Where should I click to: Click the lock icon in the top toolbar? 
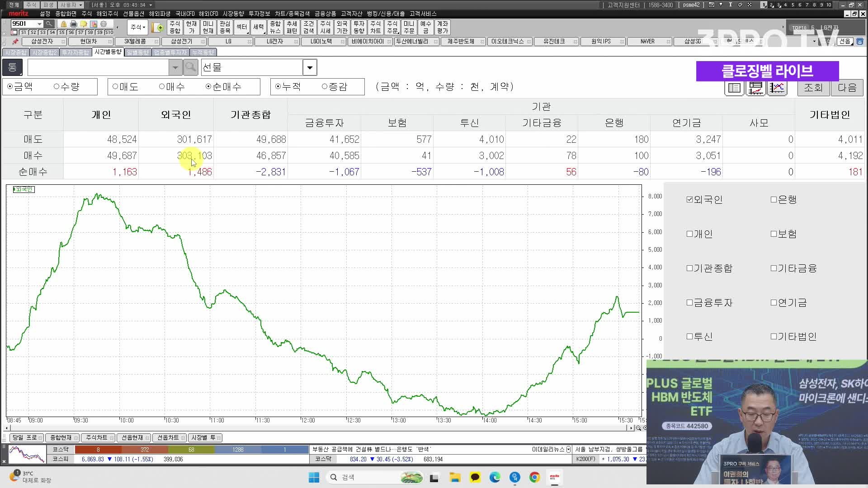tap(64, 24)
